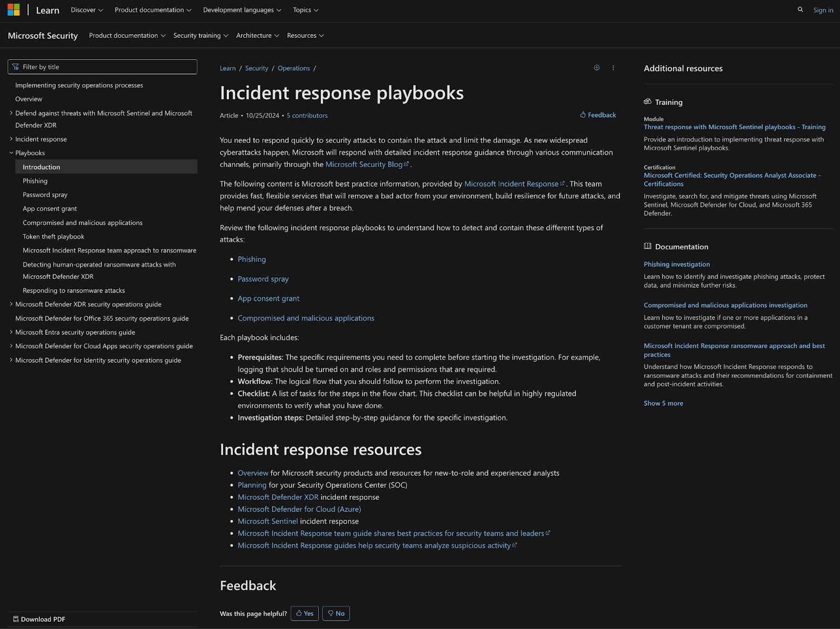The height and width of the screenshot is (629, 840).
Task: Select Password spray in the sidebar
Action: (x=45, y=195)
